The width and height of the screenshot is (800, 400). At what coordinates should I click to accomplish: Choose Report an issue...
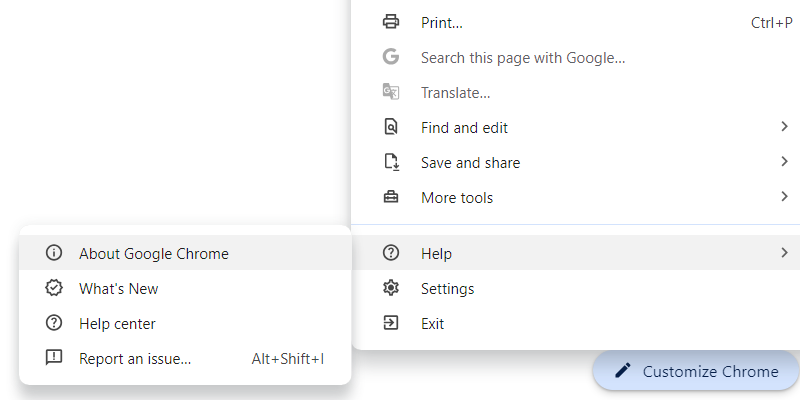tap(185, 359)
